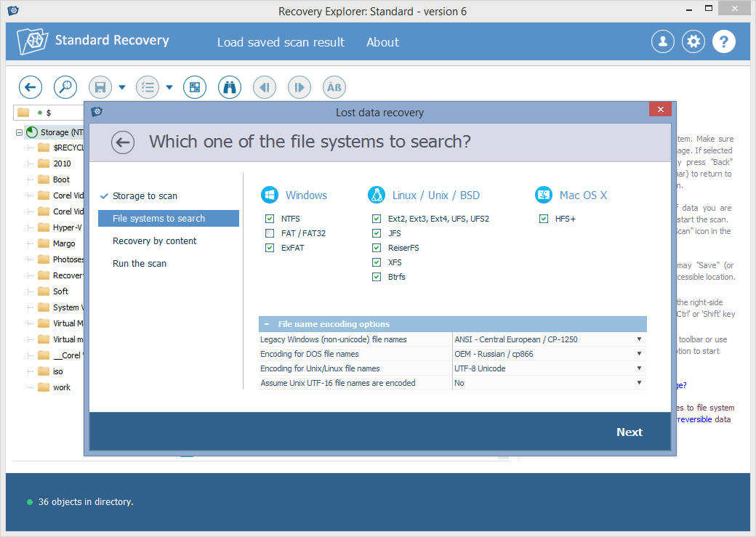Uncheck the ExFAT checkbox

click(270, 248)
